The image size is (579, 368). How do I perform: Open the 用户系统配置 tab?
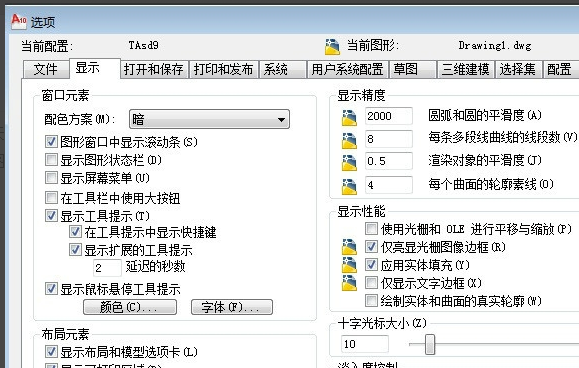point(347,69)
